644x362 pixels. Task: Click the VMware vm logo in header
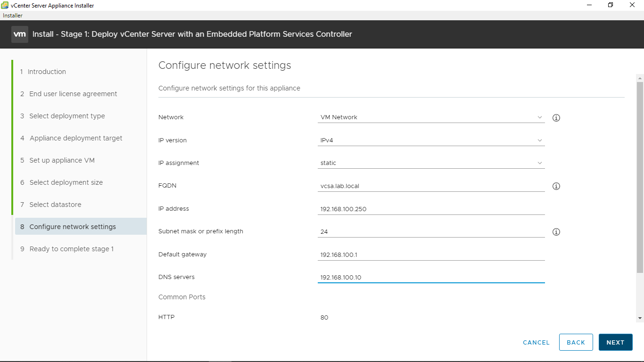click(20, 34)
